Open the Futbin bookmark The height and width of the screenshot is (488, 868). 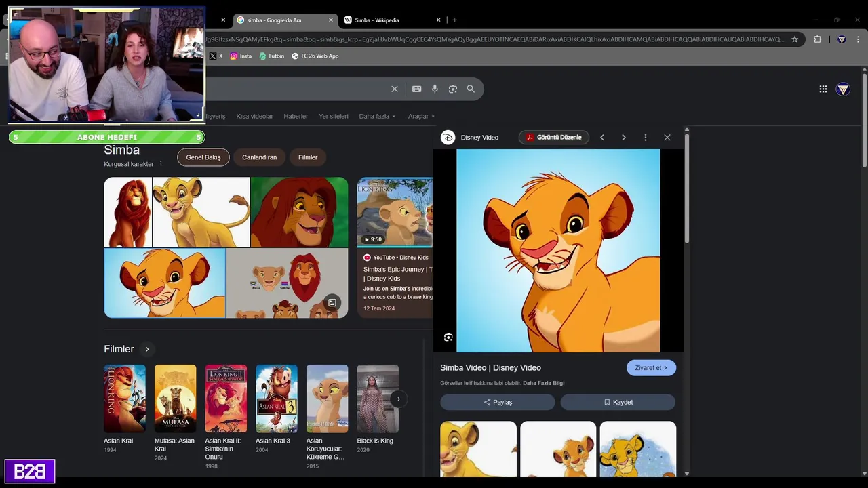tap(272, 56)
